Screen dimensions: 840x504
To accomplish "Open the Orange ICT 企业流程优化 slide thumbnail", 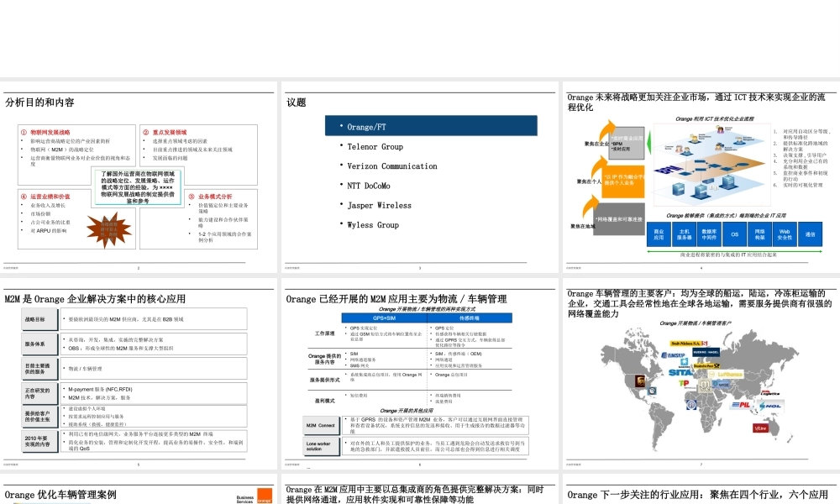I will pos(701,177).
